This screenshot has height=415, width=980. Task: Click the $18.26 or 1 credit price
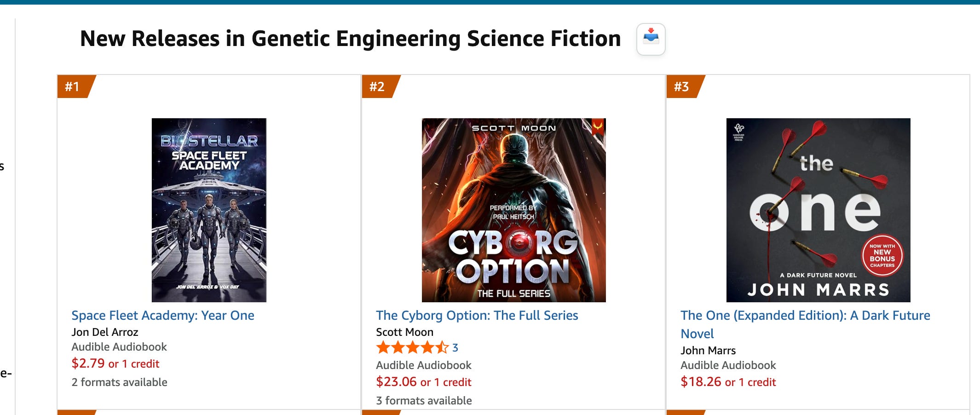[x=728, y=382]
